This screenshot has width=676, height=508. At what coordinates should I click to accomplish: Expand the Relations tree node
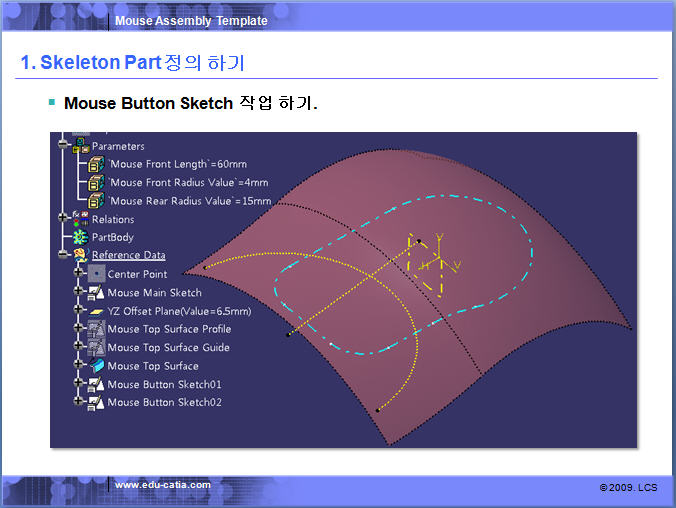(x=64, y=219)
